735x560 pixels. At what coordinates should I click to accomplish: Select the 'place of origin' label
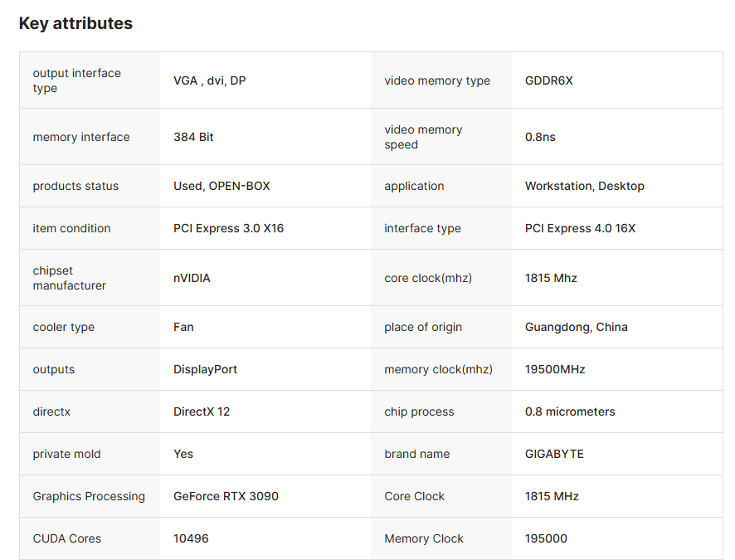423,327
